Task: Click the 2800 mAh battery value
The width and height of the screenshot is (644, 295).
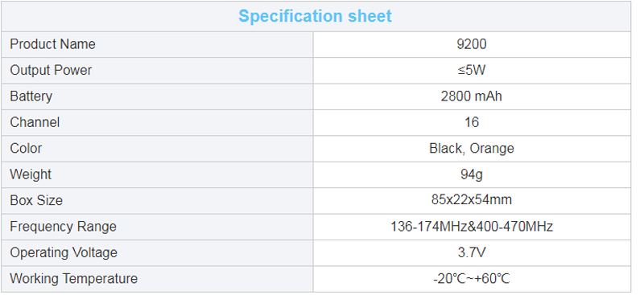Action: (472, 96)
